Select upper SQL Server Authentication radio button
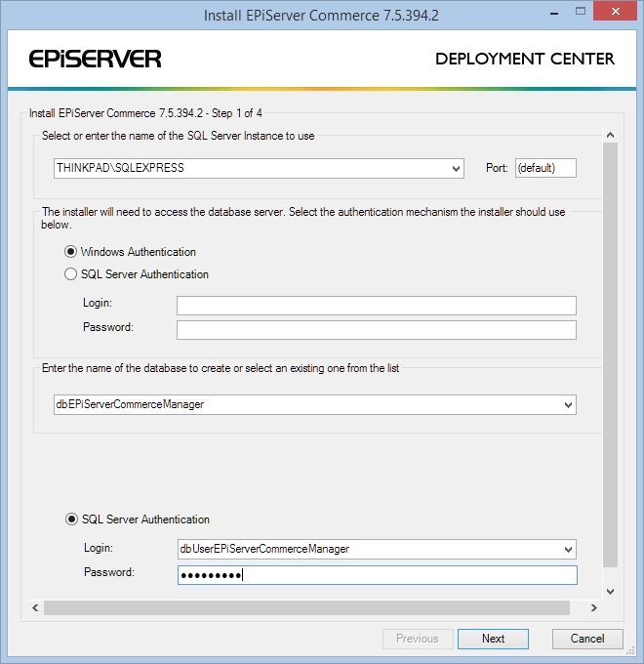 pos(71,274)
